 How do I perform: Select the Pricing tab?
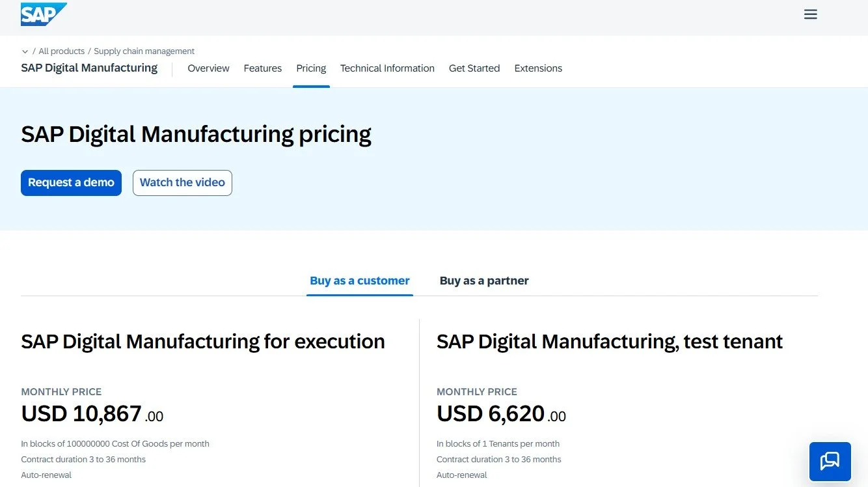point(311,68)
